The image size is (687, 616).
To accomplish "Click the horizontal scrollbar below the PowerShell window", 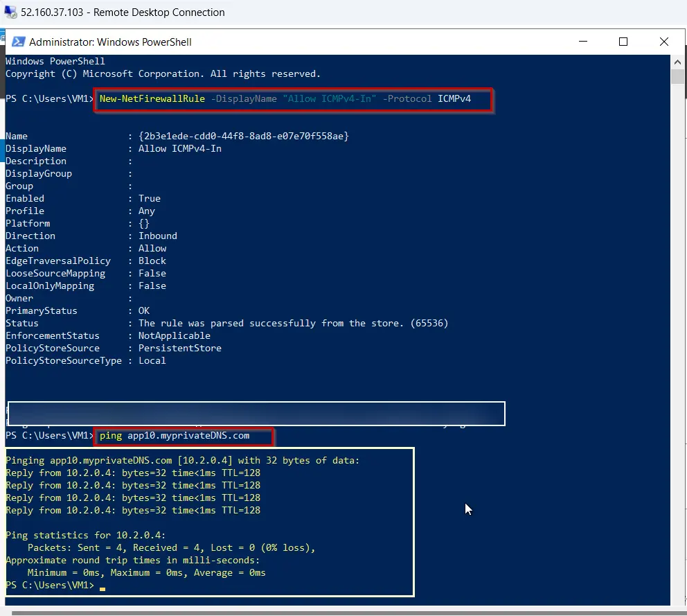I will (346, 613).
